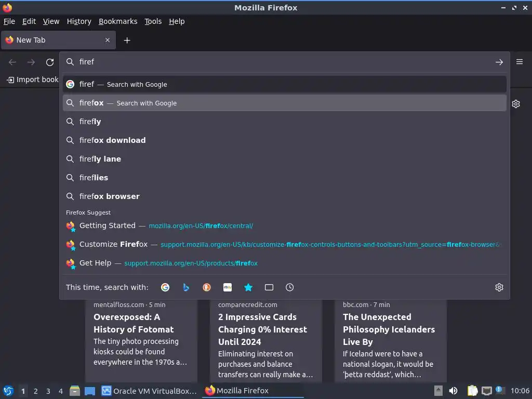
Task: Close the New Tab tab
Action: [108, 40]
